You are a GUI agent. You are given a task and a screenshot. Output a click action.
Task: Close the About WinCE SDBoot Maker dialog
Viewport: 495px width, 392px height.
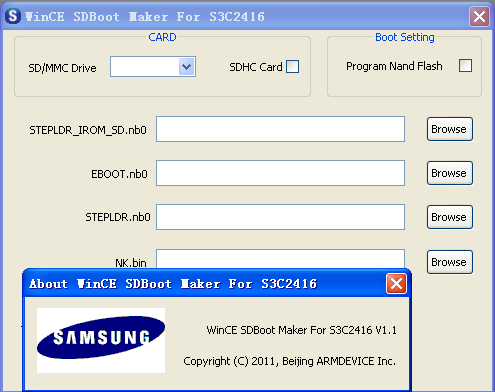point(396,284)
